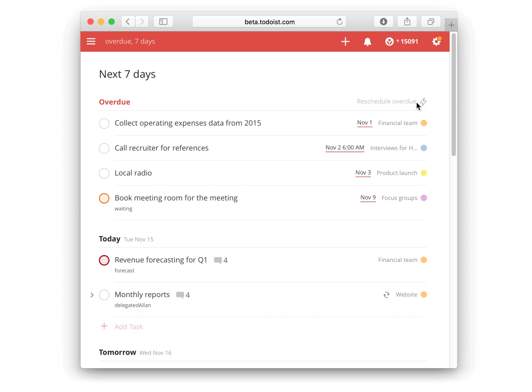Open the notifications bell
This screenshot has height=392, width=532.
(368, 42)
